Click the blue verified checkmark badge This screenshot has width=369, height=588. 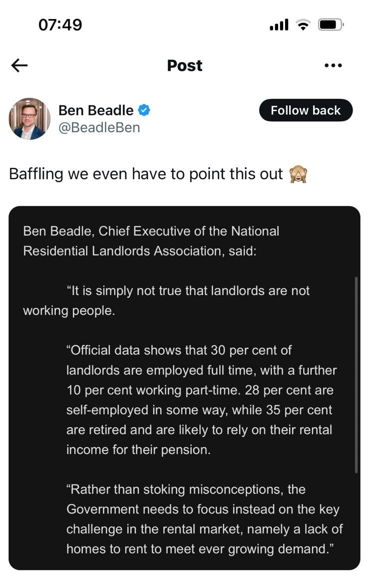[x=145, y=110]
